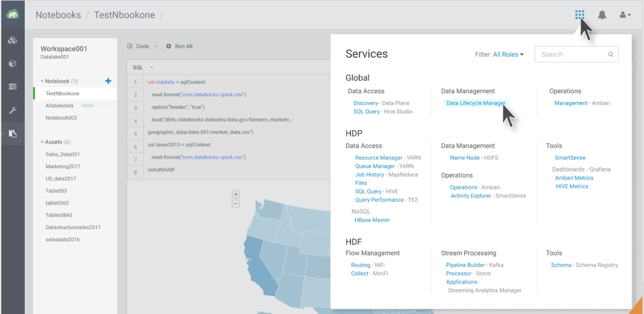Open global SQL Query Hive Studio
The width and height of the screenshot is (644, 314).
[x=366, y=112]
